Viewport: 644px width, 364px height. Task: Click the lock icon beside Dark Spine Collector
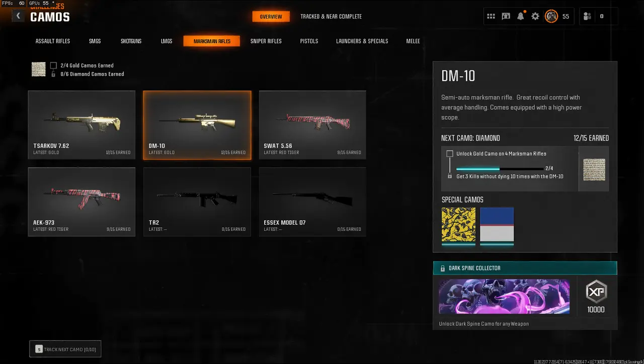point(443,268)
